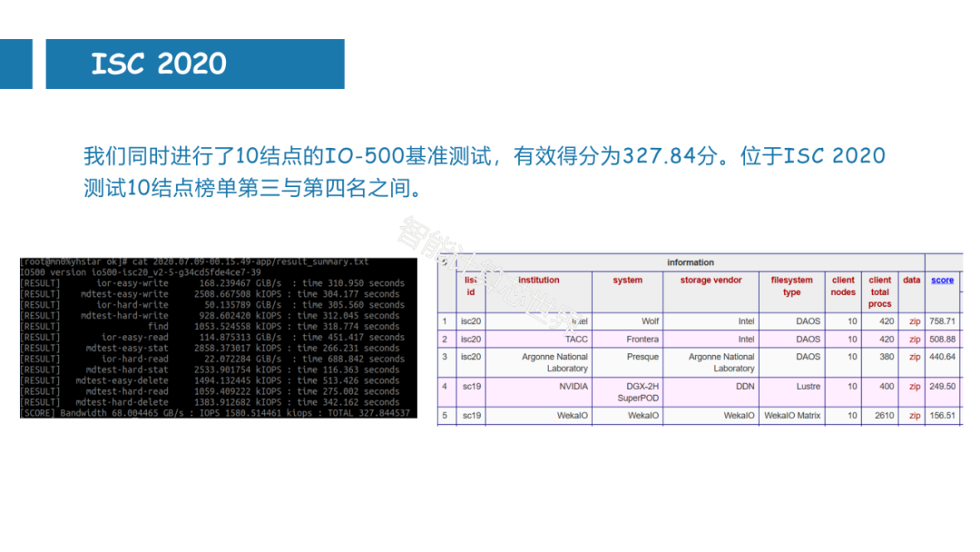Click the slide text line starting 测试10结点榜单

pos(255,188)
